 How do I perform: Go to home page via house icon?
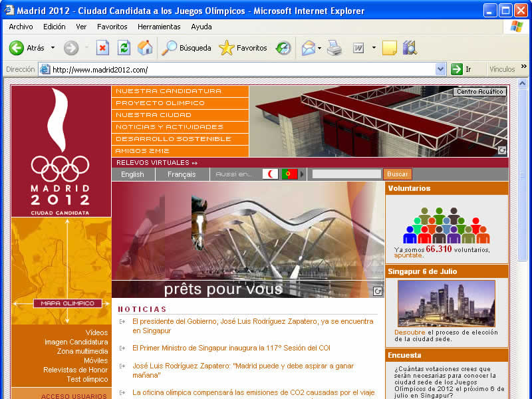(x=145, y=48)
